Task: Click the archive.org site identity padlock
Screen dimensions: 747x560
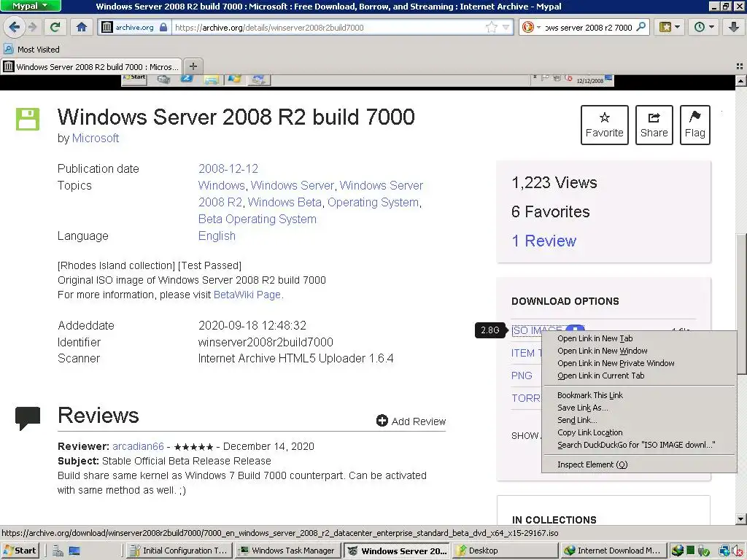Action: [x=163, y=27]
